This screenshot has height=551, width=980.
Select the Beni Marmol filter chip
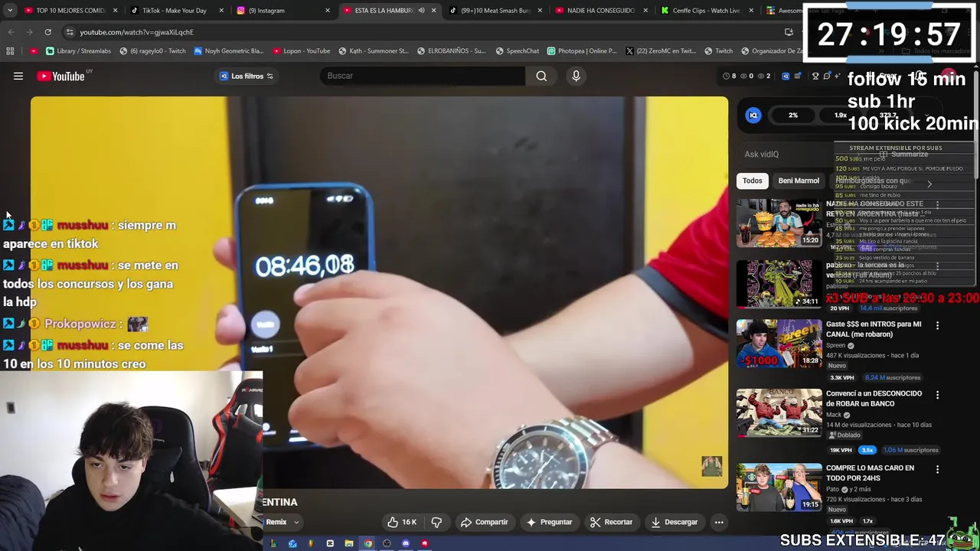(799, 181)
